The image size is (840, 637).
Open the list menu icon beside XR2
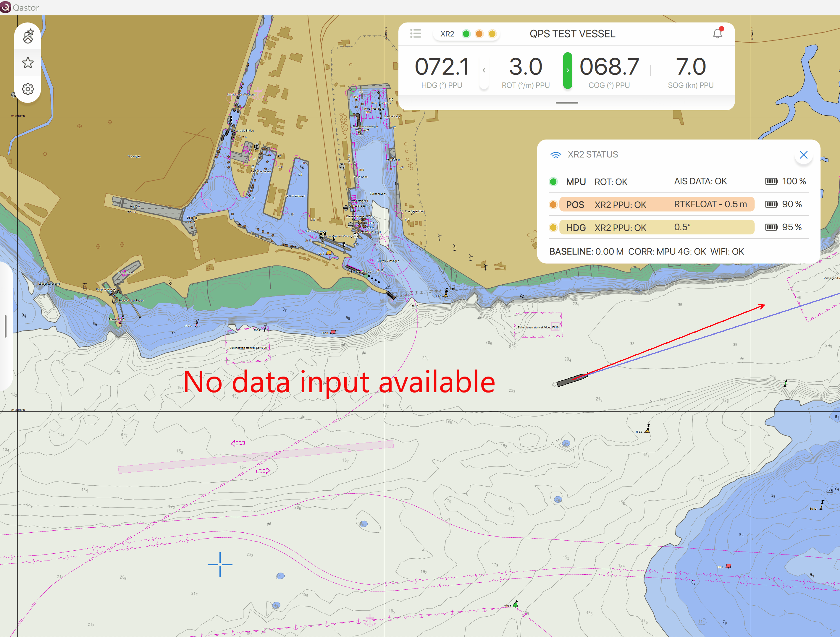416,33
